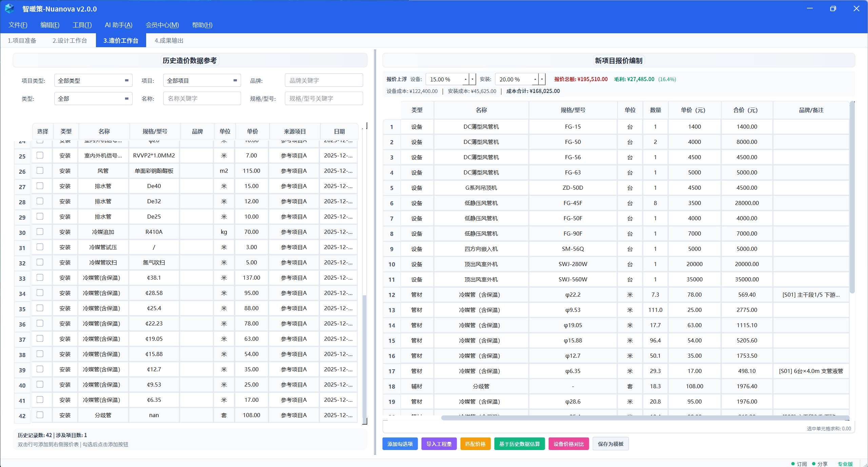Viewport: 868px width, 467px height.
Task: Check the checkbox for row 26 风管
Action: pyautogui.click(x=40, y=171)
